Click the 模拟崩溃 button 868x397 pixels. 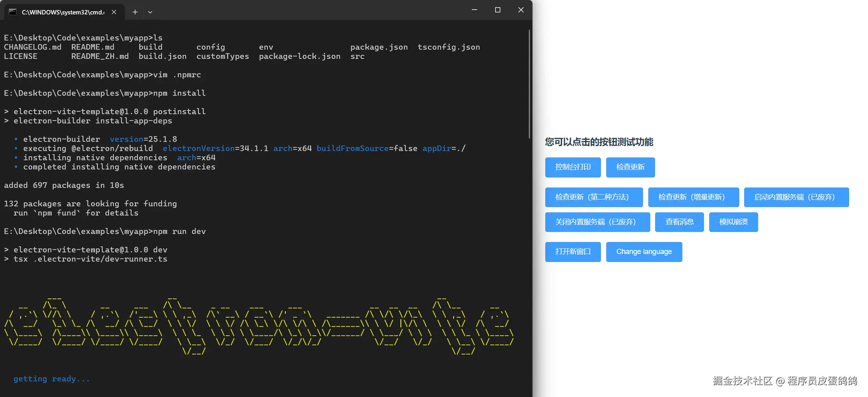pos(733,222)
